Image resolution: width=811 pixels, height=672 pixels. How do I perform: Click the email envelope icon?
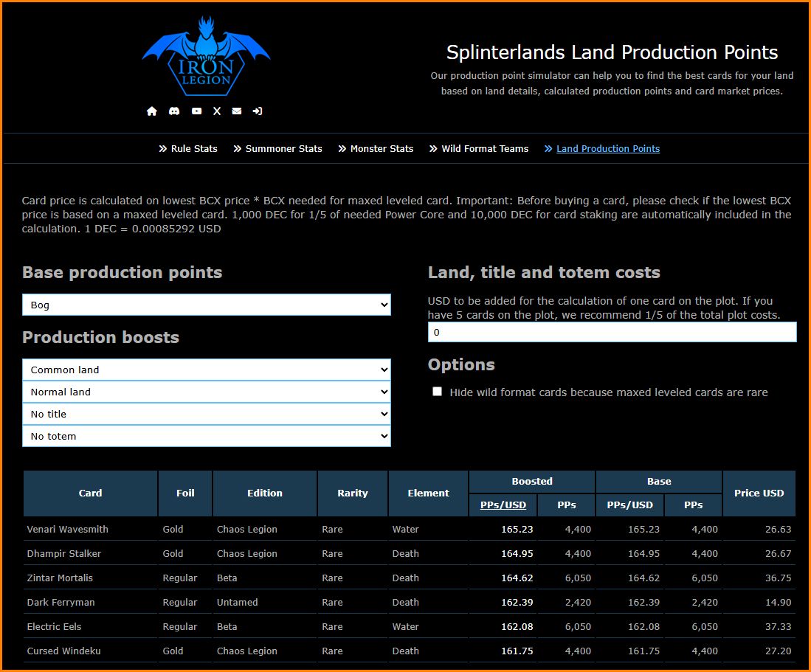click(237, 111)
